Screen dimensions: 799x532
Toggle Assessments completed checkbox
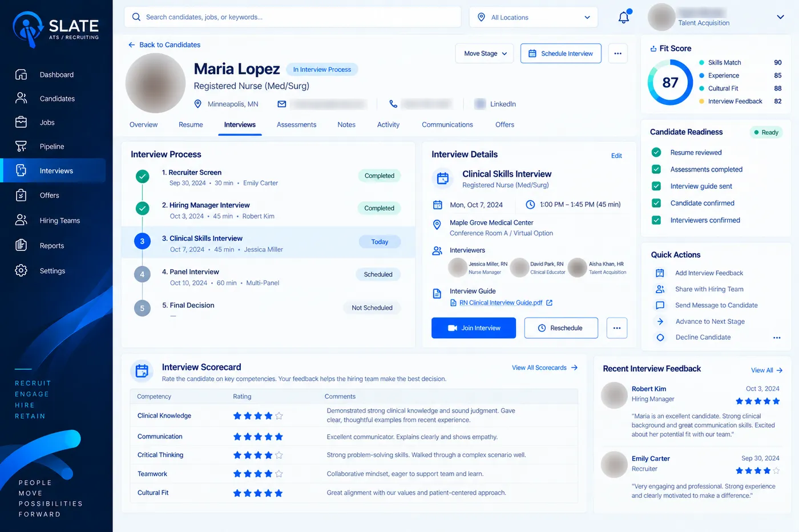pos(656,169)
